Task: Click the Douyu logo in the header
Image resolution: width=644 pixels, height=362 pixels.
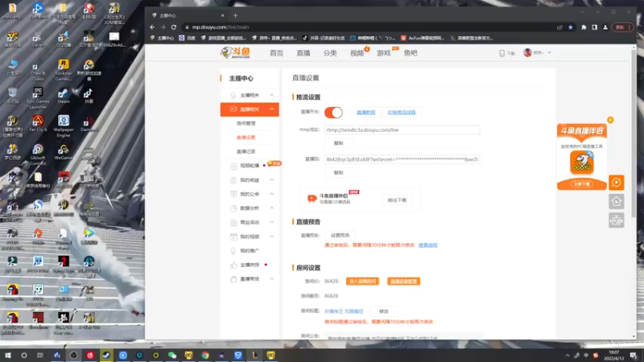Action: coord(235,52)
